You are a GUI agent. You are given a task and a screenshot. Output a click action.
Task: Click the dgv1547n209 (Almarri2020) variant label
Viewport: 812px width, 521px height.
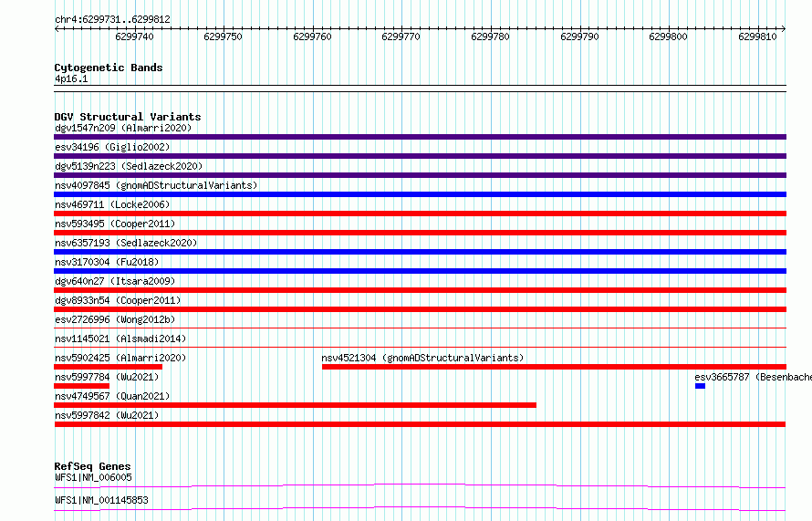pyautogui.click(x=123, y=128)
